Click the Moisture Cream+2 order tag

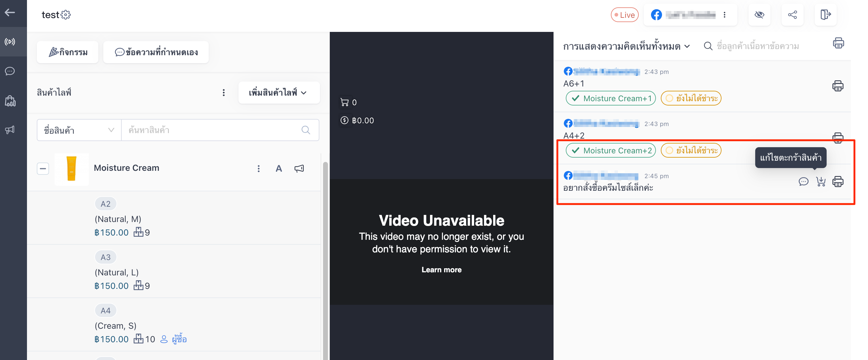coord(611,150)
